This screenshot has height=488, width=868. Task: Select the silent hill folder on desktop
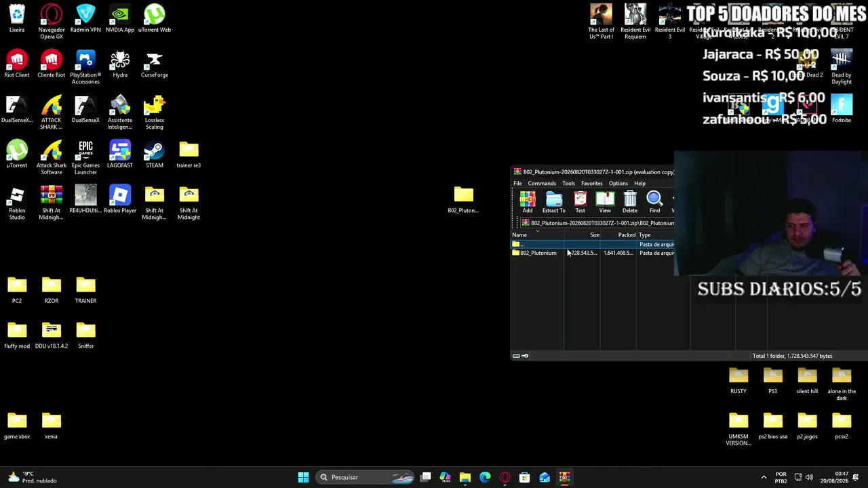807,380
